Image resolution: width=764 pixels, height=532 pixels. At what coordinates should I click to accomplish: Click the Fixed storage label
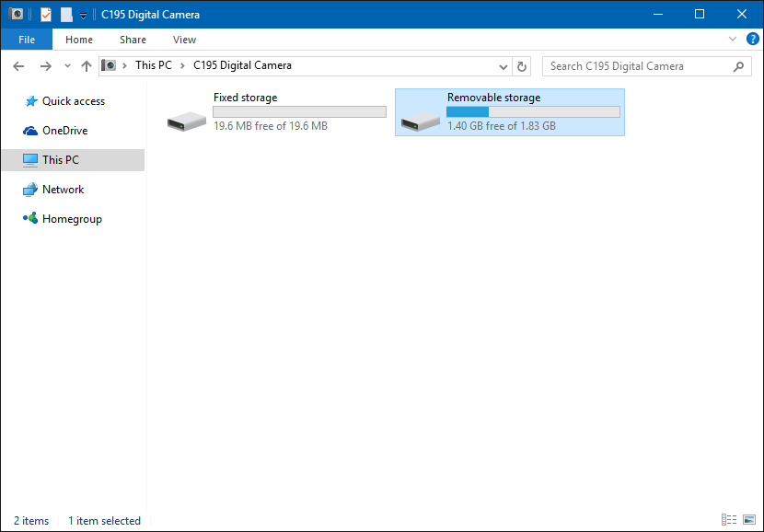coord(245,98)
